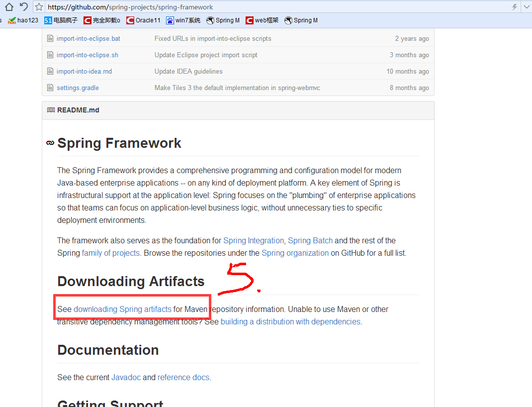Open 'downloading Spring artifacts' link

(x=122, y=309)
